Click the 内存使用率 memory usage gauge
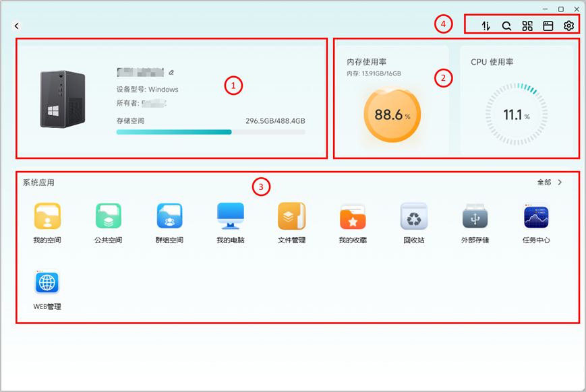 coord(392,115)
